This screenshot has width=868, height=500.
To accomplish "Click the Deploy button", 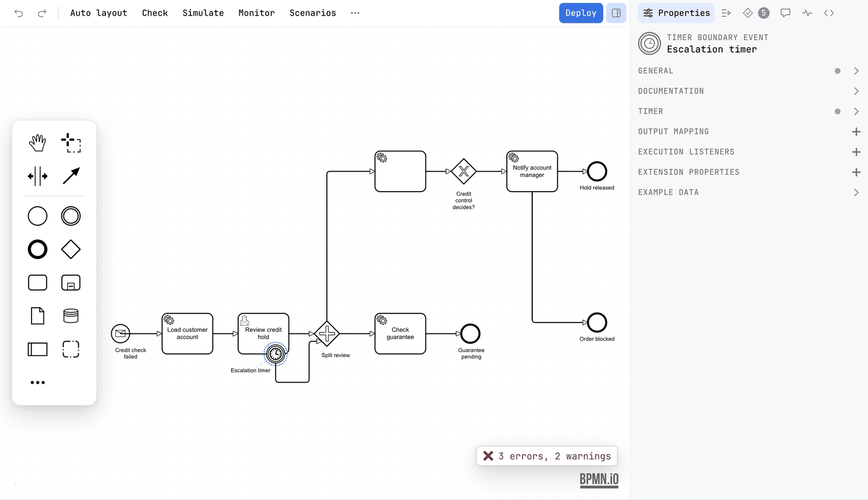I will (581, 13).
